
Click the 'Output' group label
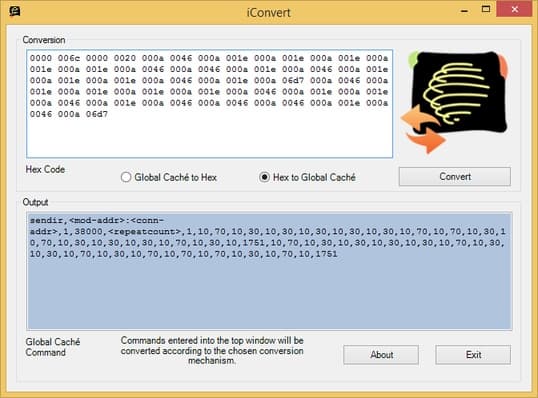[35, 202]
